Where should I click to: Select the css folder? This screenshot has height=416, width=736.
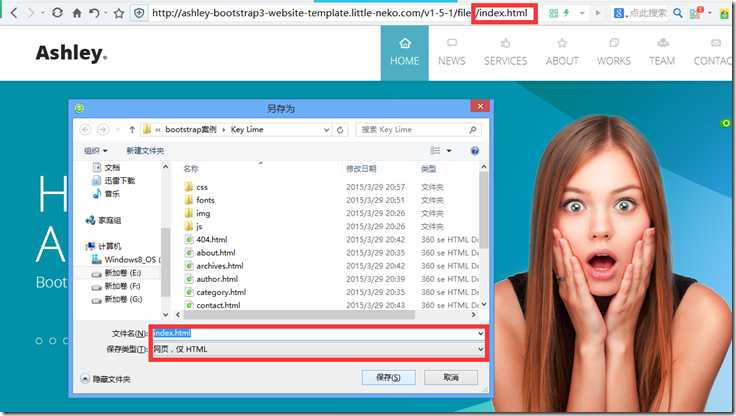point(196,187)
